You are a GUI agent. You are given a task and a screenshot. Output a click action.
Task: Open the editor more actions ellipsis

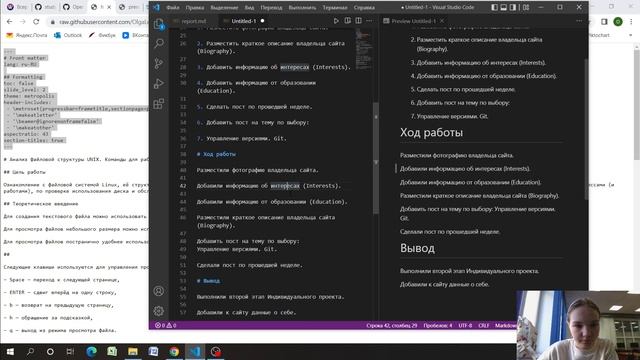point(369,21)
